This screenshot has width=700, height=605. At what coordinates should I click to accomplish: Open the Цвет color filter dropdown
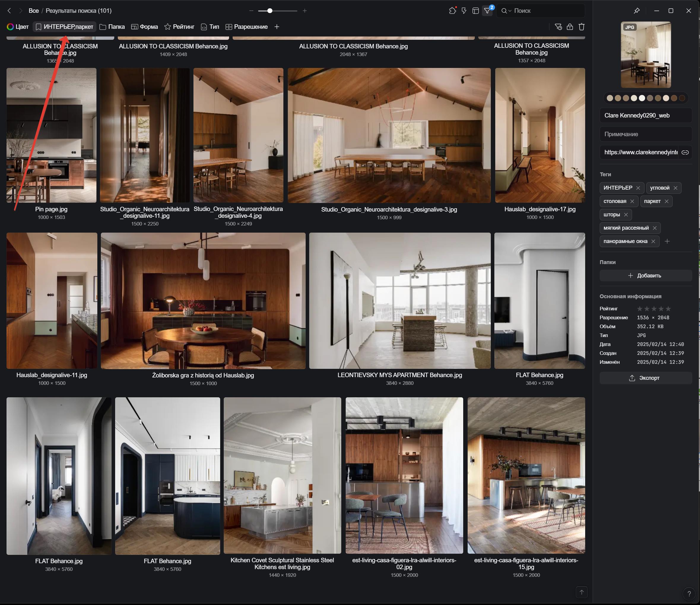coord(18,27)
